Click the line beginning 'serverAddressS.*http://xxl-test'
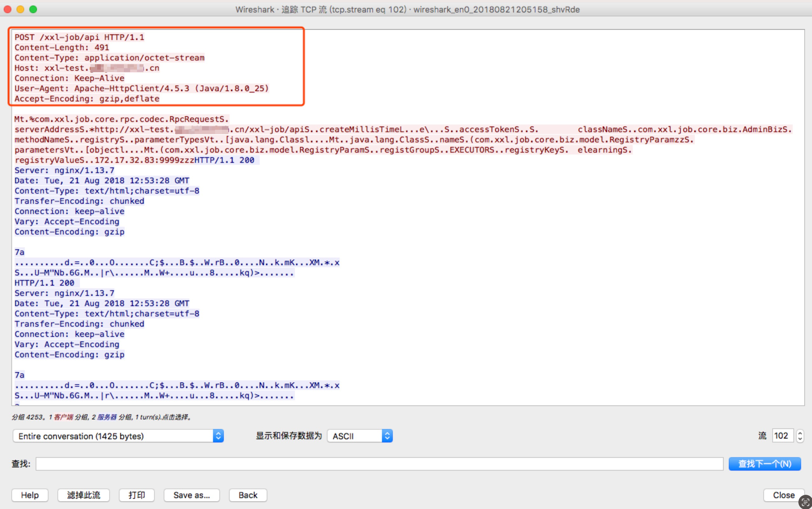This screenshot has height=509, width=812. [403, 129]
